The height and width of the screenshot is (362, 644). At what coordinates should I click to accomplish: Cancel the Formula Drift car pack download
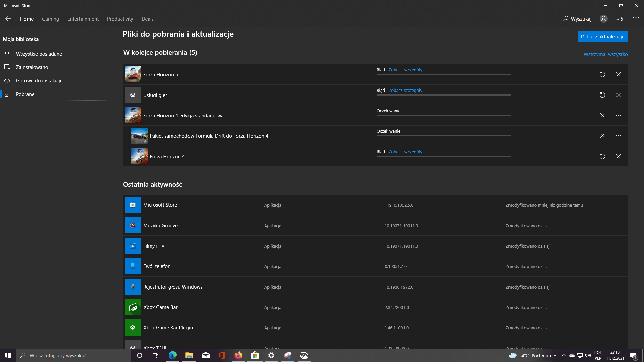click(602, 136)
